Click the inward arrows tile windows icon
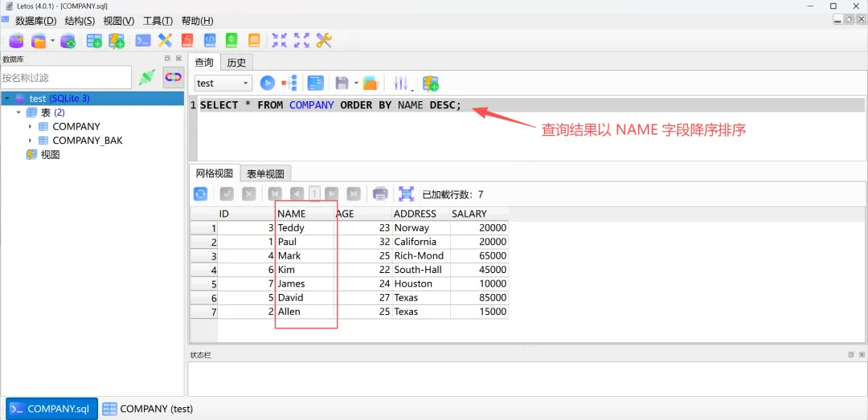The width and height of the screenshot is (868, 420). tap(280, 40)
